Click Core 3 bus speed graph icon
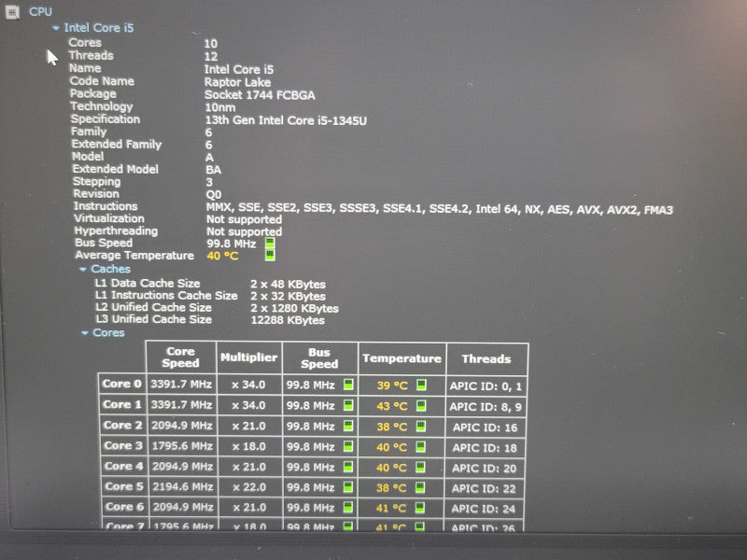 coord(348,446)
